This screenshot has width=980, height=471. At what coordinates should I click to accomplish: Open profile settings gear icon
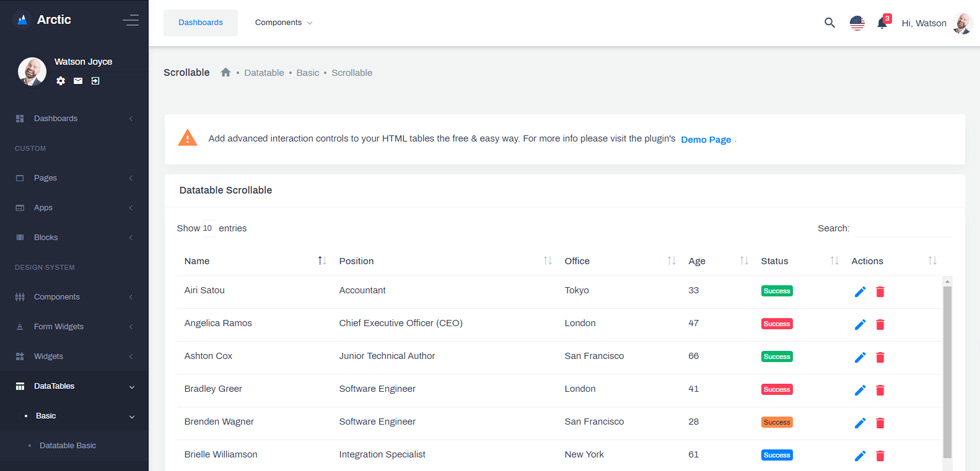click(x=61, y=81)
